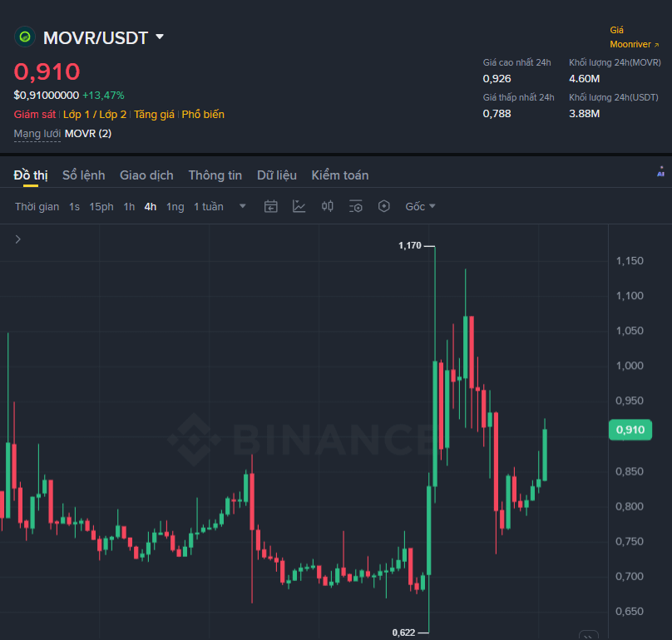Open the Kiểm toán tab
This screenshot has height=640, width=672.
(x=340, y=175)
